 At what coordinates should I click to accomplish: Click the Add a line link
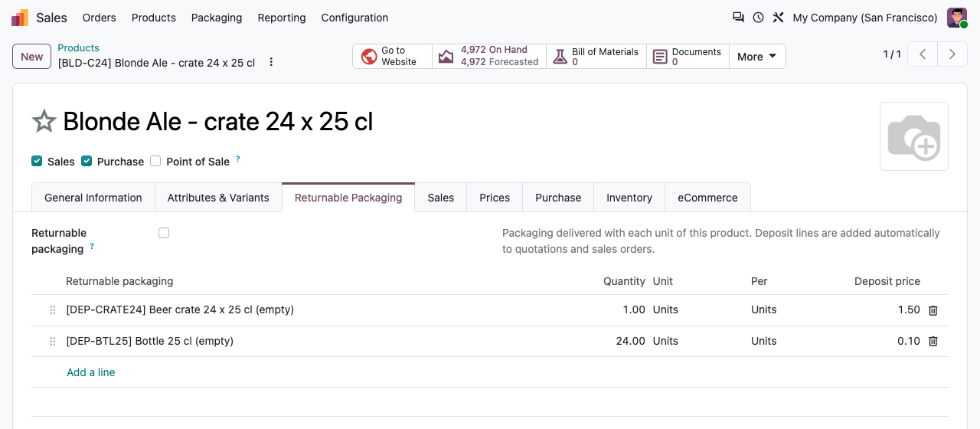[x=91, y=372]
